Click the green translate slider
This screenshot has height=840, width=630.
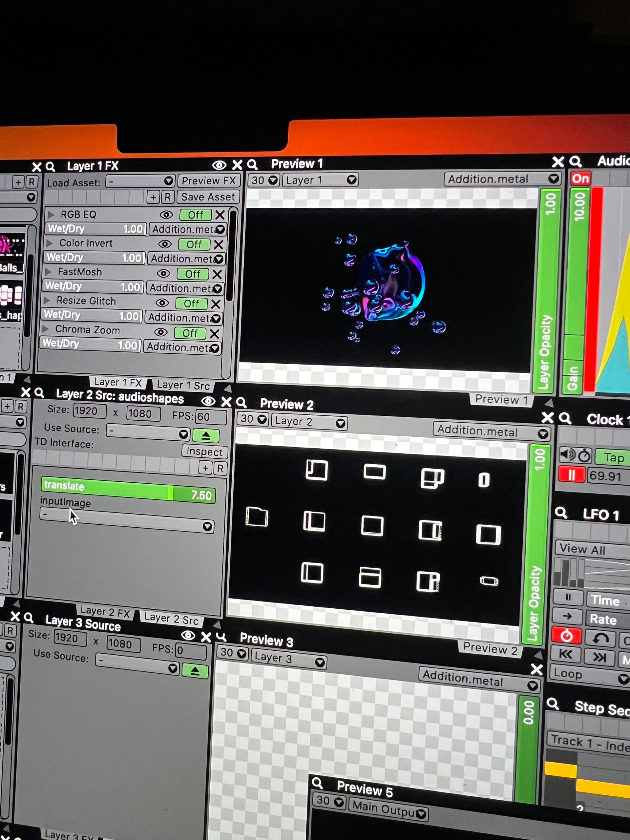click(x=128, y=490)
